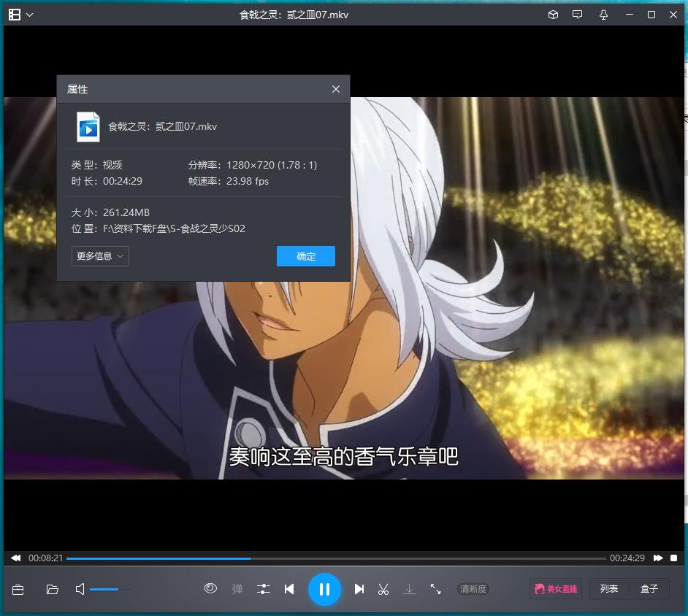688x616 pixels.
Task: Skip to the next video
Action: (x=359, y=589)
